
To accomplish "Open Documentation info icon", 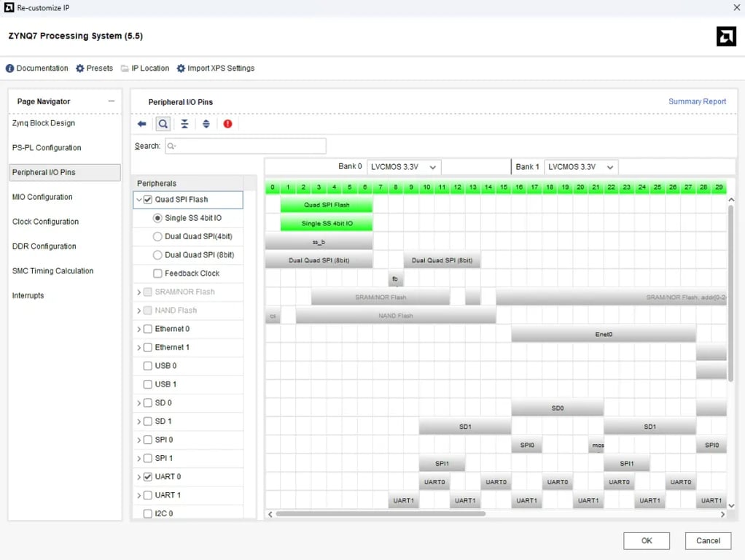I will [9, 69].
